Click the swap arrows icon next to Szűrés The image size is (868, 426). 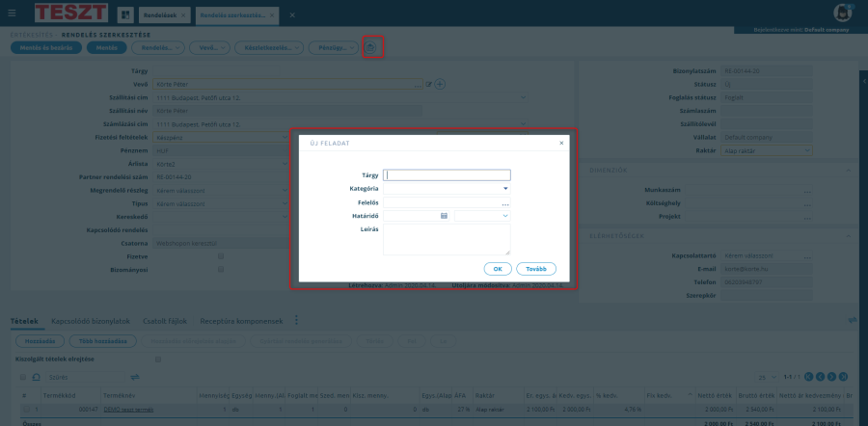[x=135, y=377]
